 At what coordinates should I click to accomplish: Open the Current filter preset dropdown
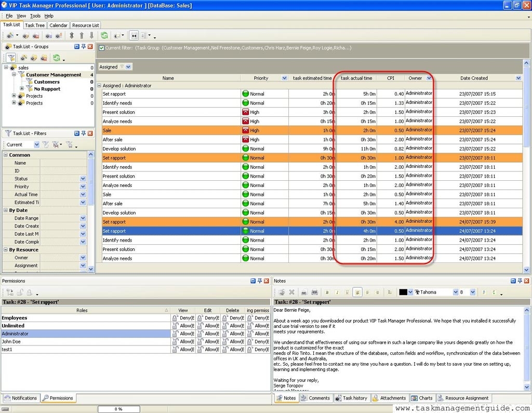[x=37, y=144]
